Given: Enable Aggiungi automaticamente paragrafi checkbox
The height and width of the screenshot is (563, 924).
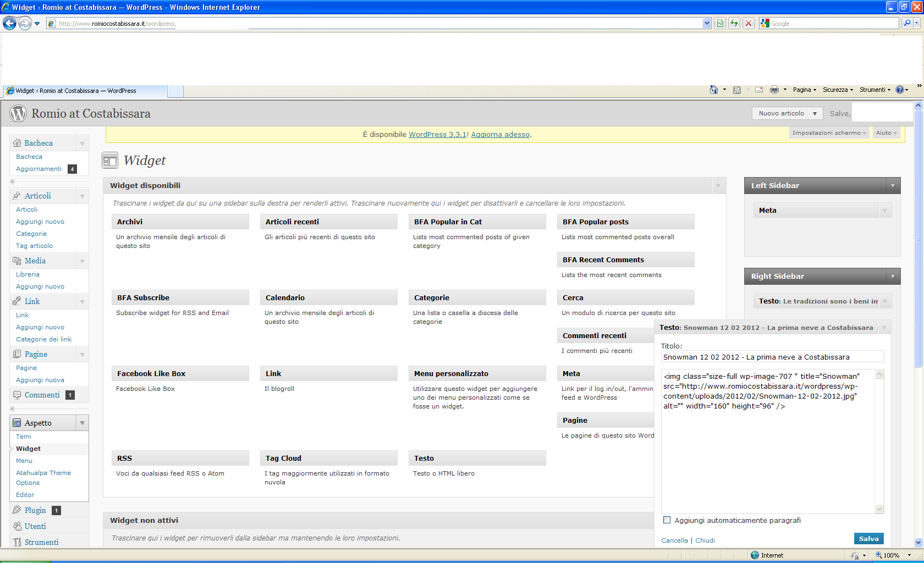Looking at the screenshot, I should (x=667, y=520).
